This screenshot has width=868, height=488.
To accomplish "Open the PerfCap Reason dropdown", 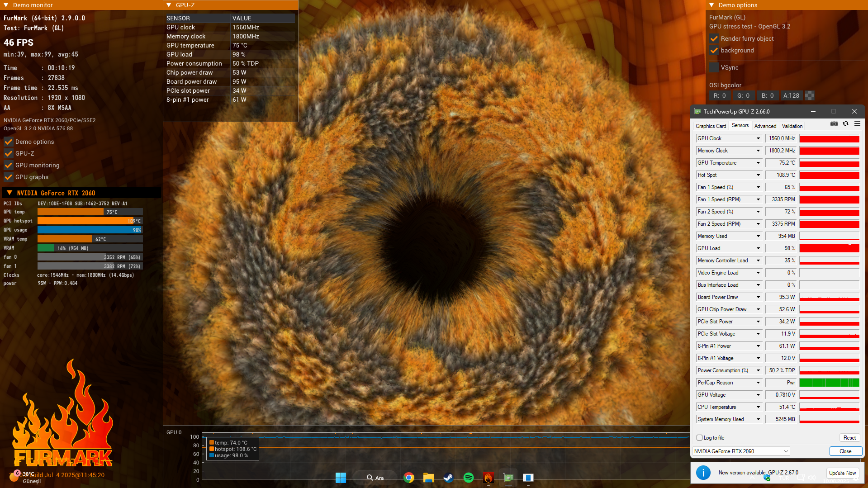I will coord(758,383).
